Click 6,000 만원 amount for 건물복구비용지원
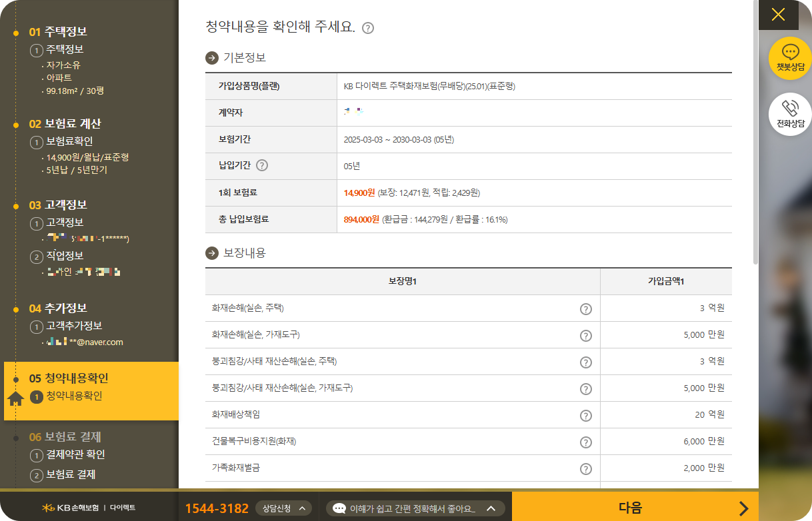Viewport: 812px width, 521px height. pos(704,442)
